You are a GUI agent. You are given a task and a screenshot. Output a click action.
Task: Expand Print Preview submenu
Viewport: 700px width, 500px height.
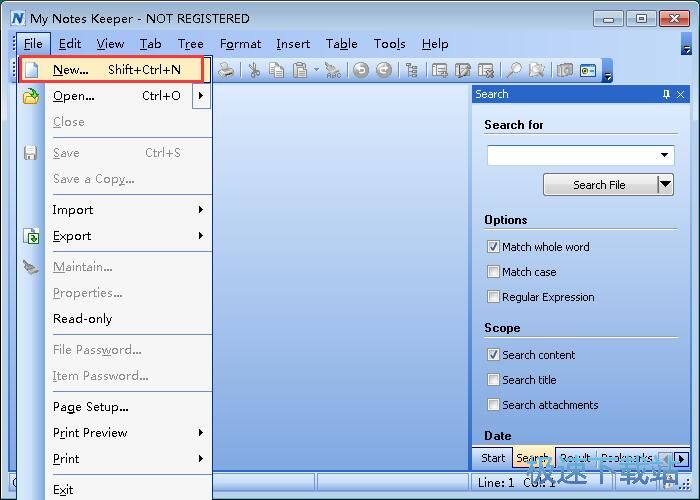point(201,432)
